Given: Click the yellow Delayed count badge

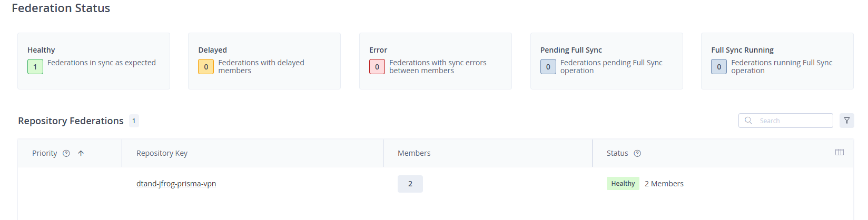Looking at the screenshot, I should point(206,67).
